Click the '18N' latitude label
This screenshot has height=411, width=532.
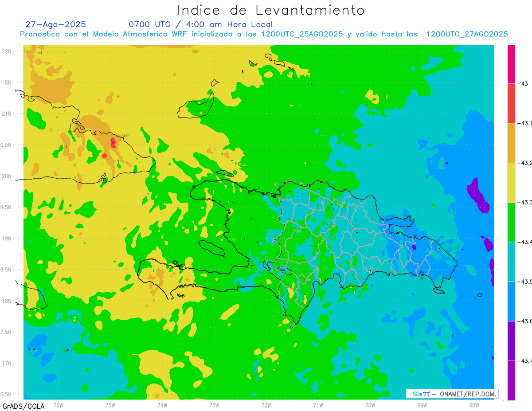pos(7,301)
